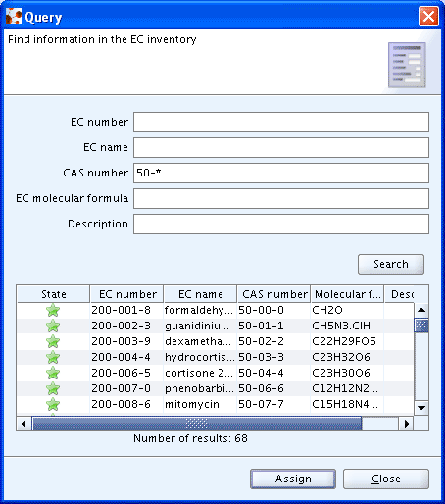Image resolution: width=445 pixels, height=504 pixels.
Task: Click the Close button
Action: pos(386,479)
